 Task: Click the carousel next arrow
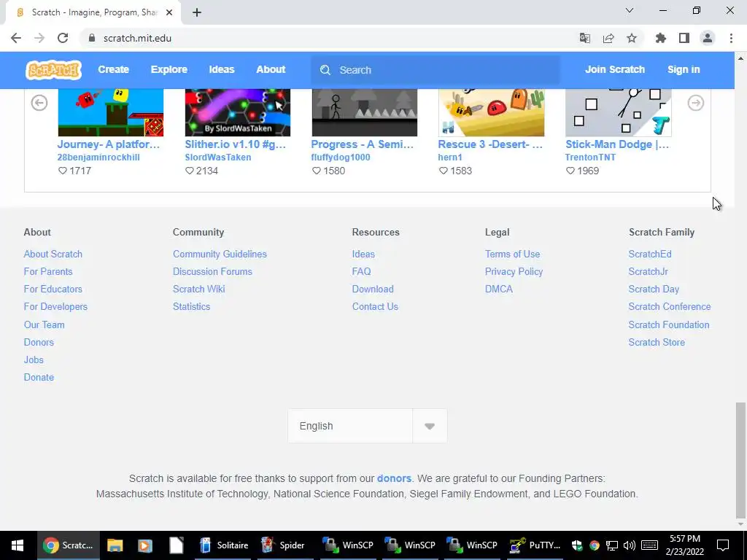pyautogui.click(x=695, y=103)
